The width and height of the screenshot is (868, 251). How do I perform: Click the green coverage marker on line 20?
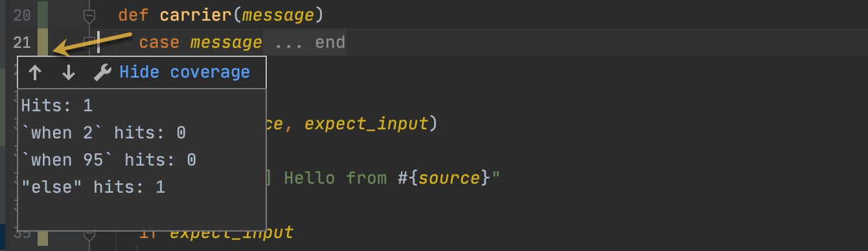coord(43,14)
